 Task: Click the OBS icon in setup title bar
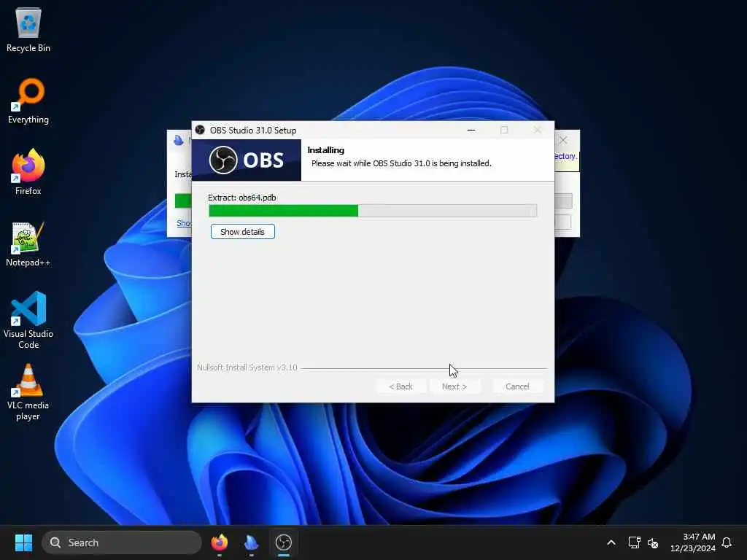click(x=200, y=130)
